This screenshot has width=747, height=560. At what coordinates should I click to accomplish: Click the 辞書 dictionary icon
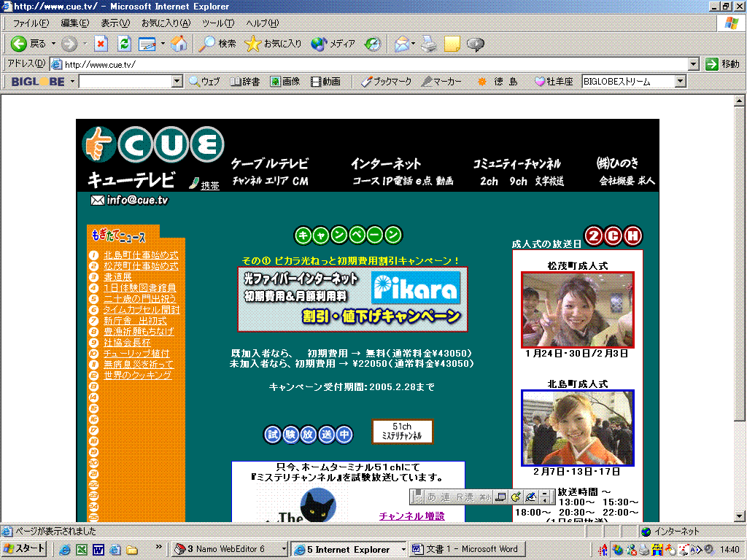[245, 82]
